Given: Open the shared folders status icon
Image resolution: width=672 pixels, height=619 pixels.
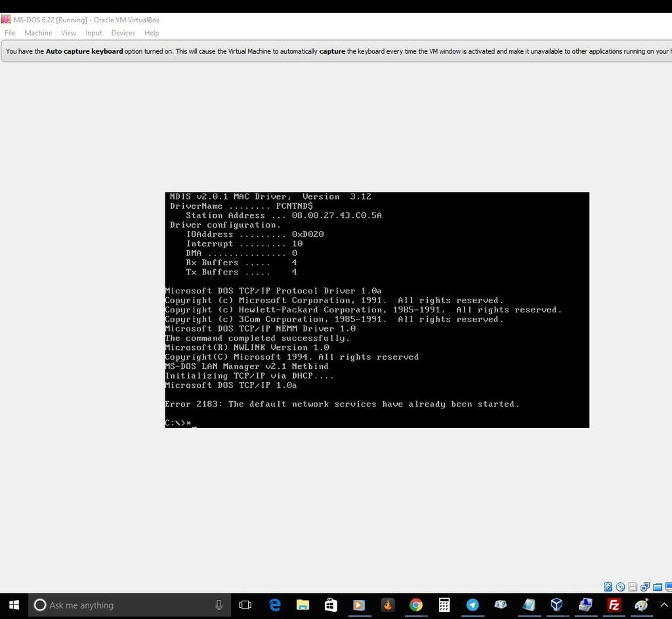Looking at the screenshot, I should [x=657, y=586].
